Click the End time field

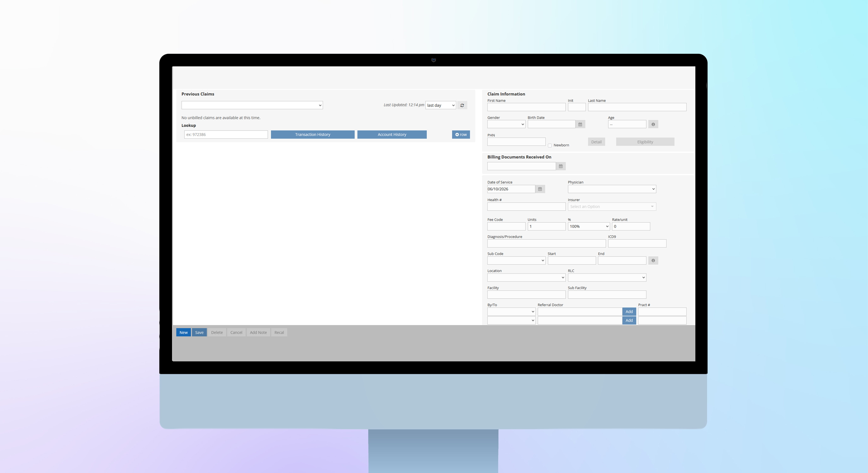[622, 261]
